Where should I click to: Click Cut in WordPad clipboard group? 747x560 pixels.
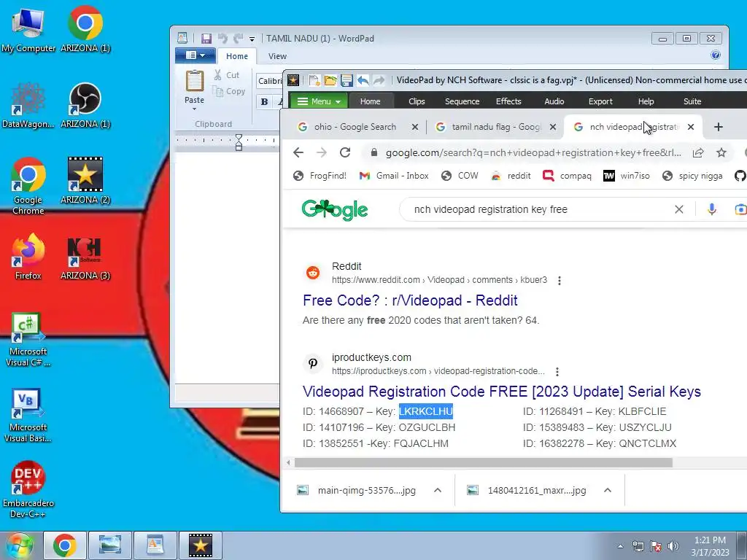[x=227, y=75]
